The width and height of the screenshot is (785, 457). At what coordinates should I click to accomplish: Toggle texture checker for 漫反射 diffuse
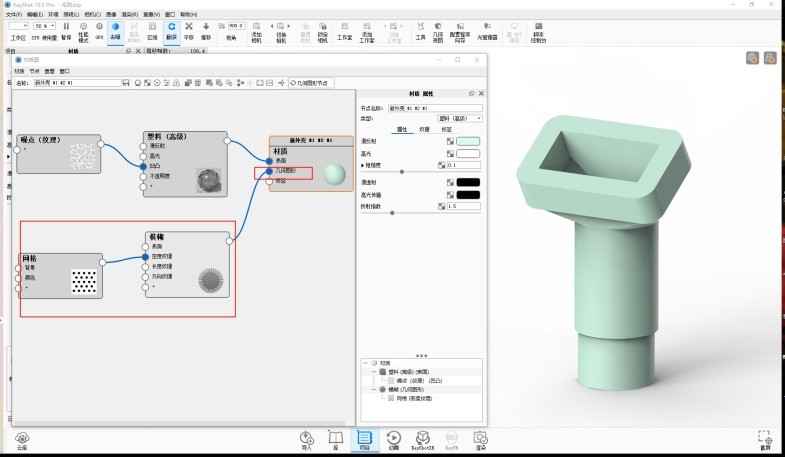[450, 142]
